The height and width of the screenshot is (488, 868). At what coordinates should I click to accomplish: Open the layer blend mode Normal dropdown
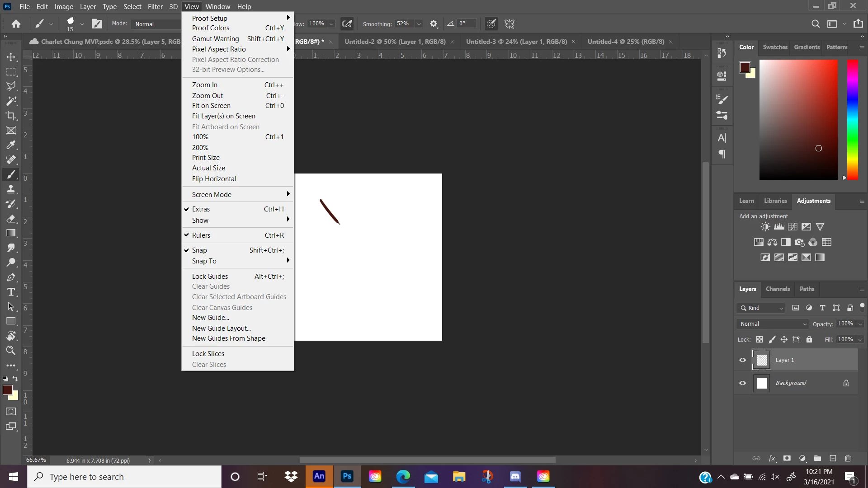click(772, 324)
